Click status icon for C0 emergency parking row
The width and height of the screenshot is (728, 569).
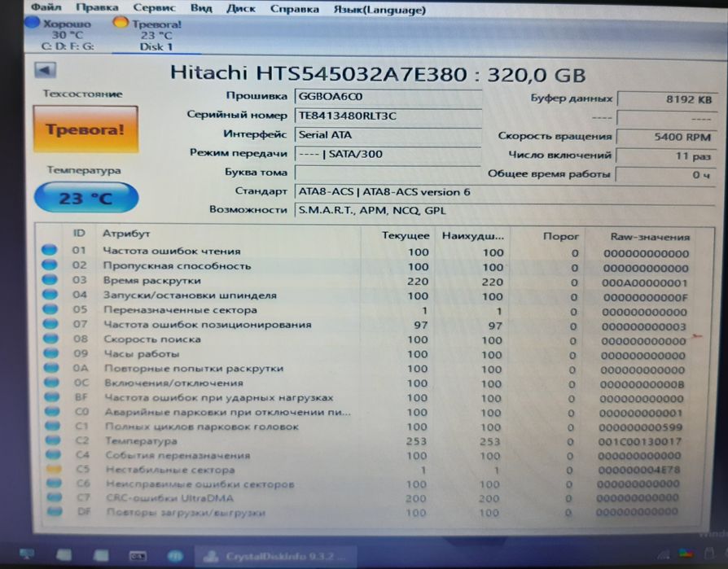52,411
